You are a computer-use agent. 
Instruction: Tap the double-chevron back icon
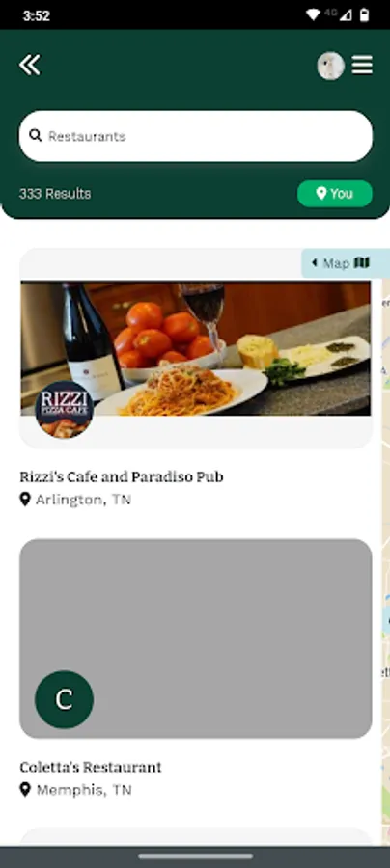coord(29,66)
